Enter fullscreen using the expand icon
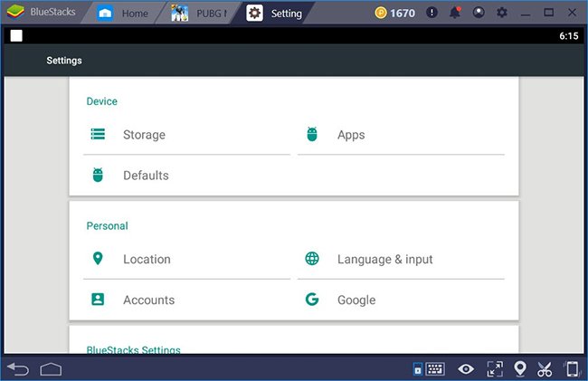 pyautogui.click(x=494, y=368)
